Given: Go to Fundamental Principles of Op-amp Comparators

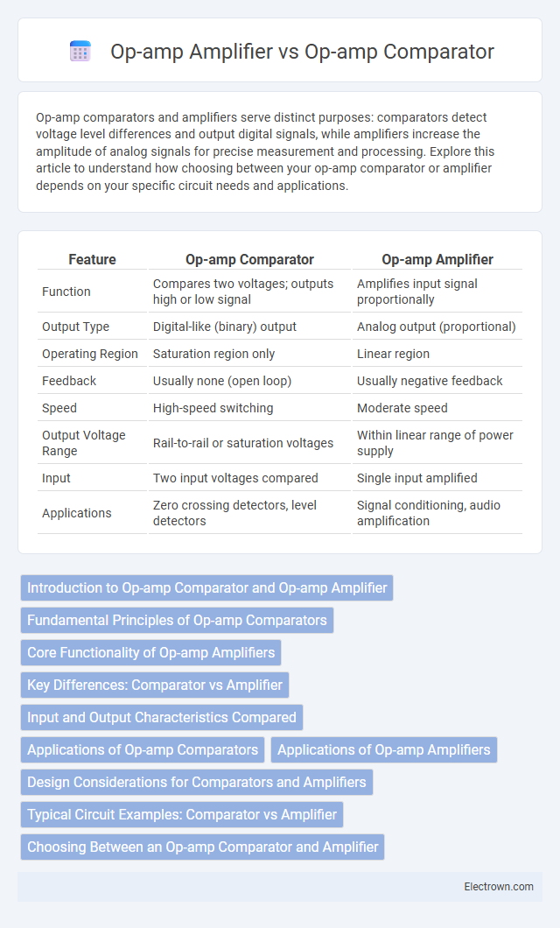Looking at the screenshot, I should [x=177, y=620].
